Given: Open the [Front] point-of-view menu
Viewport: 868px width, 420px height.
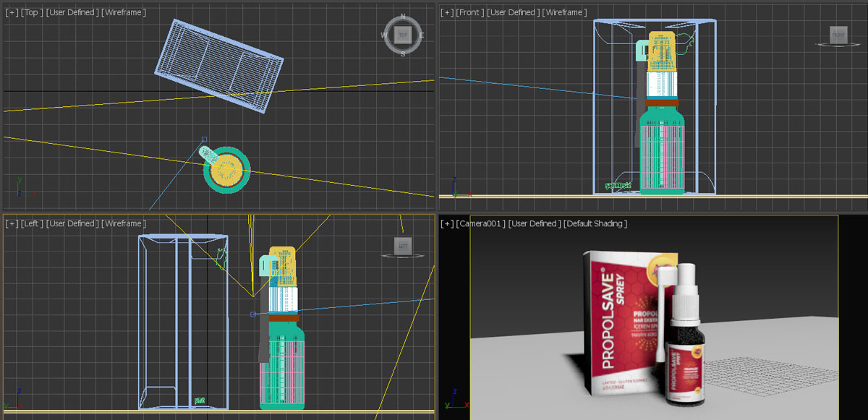Looking at the screenshot, I should pyautogui.click(x=470, y=12).
